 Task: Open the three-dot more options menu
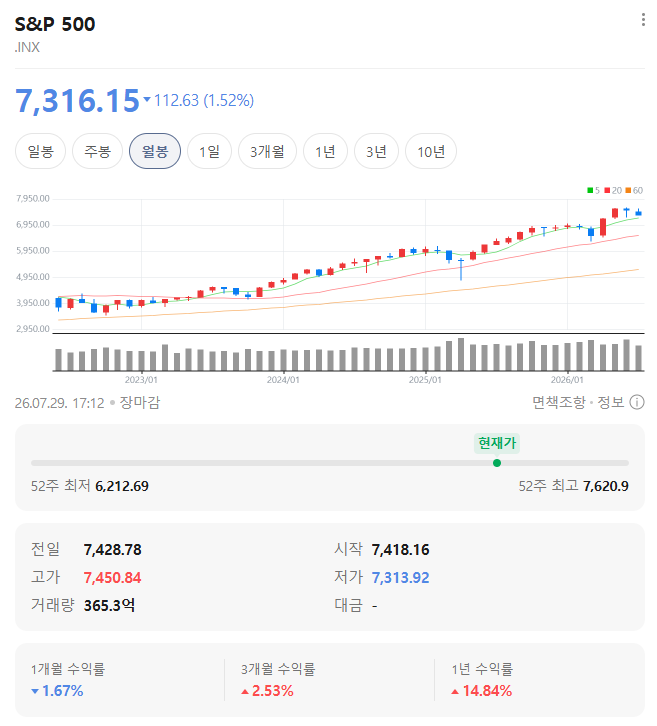pos(643,20)
